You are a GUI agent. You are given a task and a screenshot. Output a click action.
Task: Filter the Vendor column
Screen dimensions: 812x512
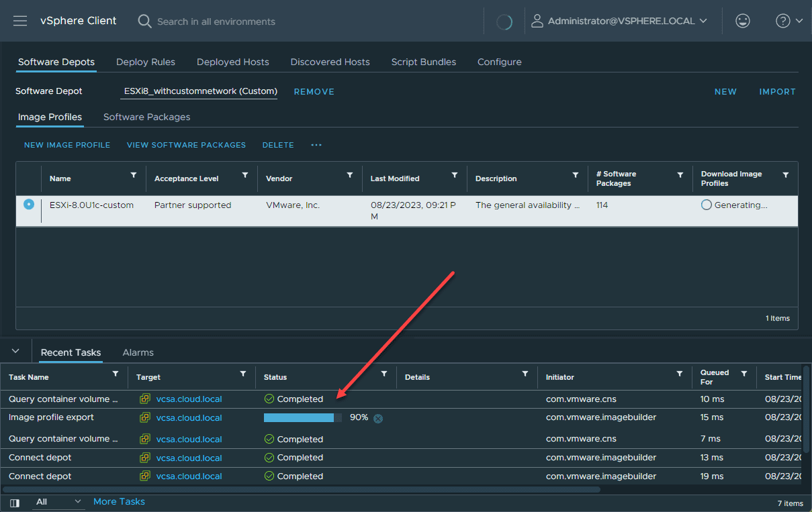(350, 175)
